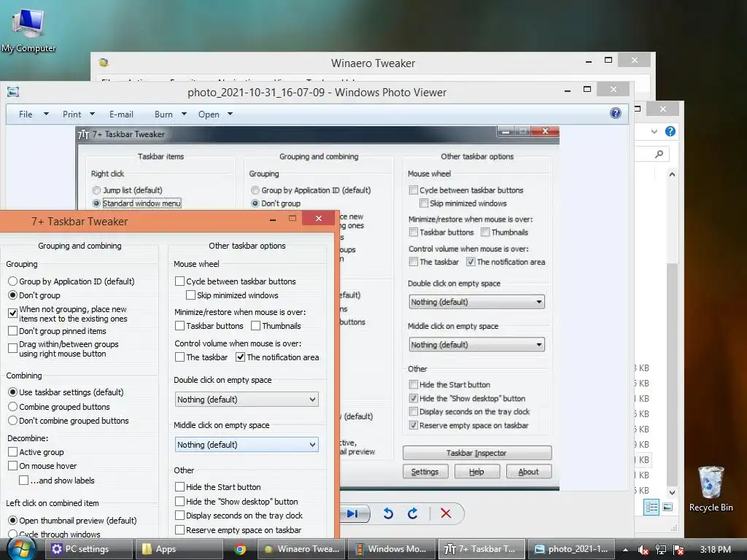Click the Photo Viewer window title icon

click(x=13, y=92)
